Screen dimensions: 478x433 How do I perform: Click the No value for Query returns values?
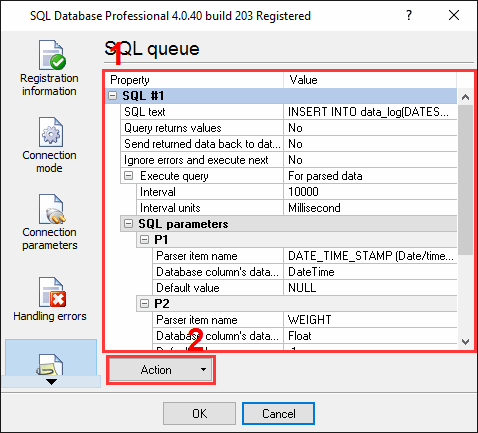click(x=370, y=128)
